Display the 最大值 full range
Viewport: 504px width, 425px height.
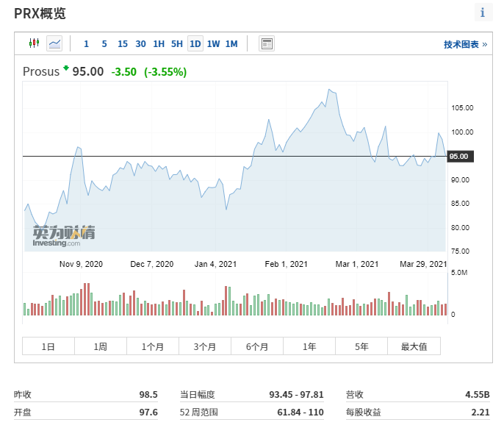[x=414, y=346]
